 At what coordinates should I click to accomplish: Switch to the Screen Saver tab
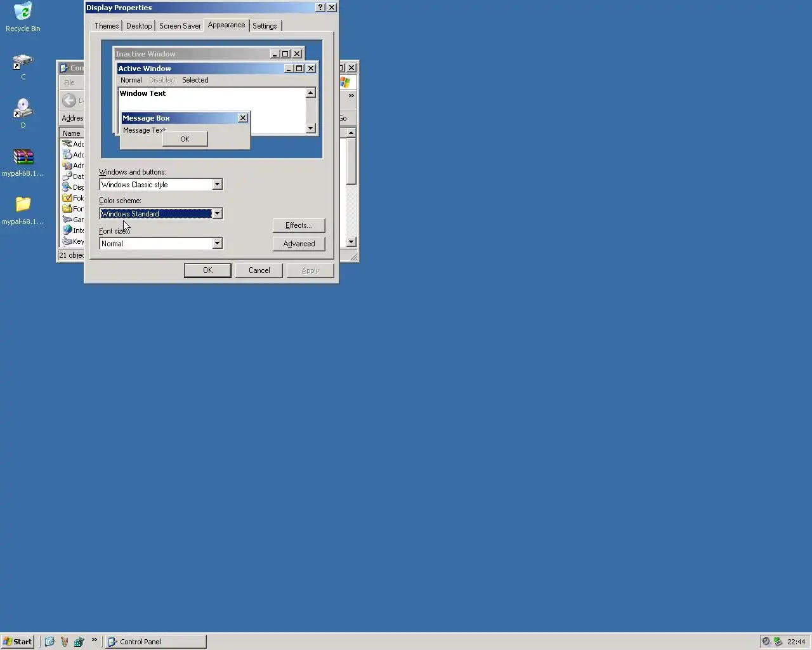pos(180,26)
